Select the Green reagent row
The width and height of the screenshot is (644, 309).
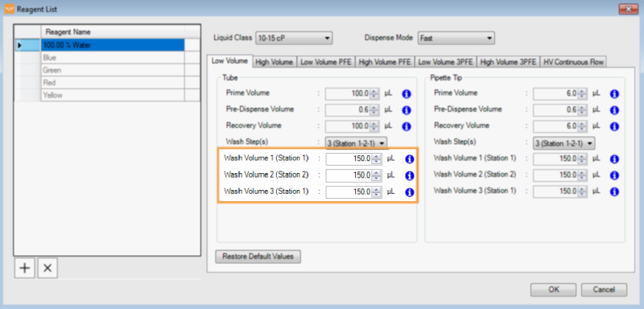pyautogui.click(x=113, y=70)
